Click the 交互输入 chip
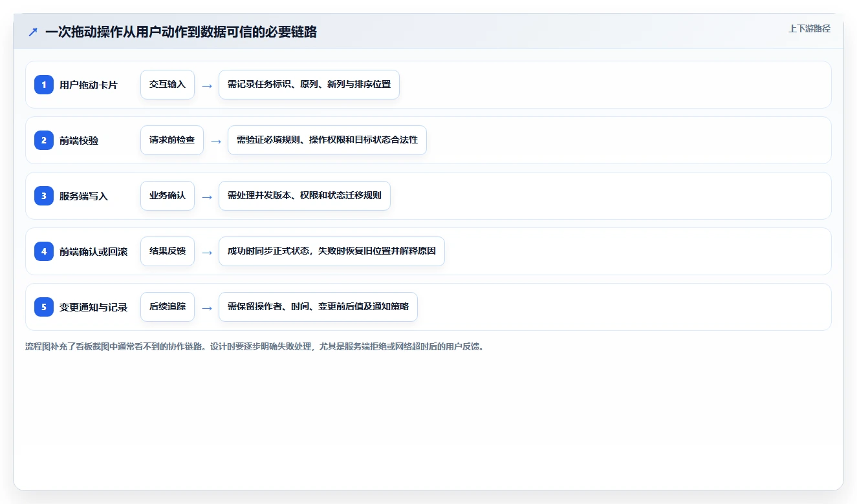Screen dimensions: 857x504 coord(168,85)
